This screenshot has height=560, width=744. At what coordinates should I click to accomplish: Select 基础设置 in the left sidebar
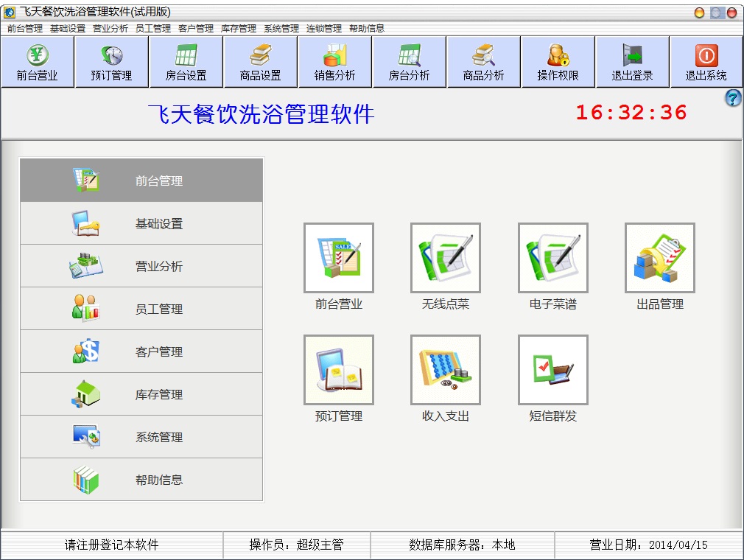point(141,224)
